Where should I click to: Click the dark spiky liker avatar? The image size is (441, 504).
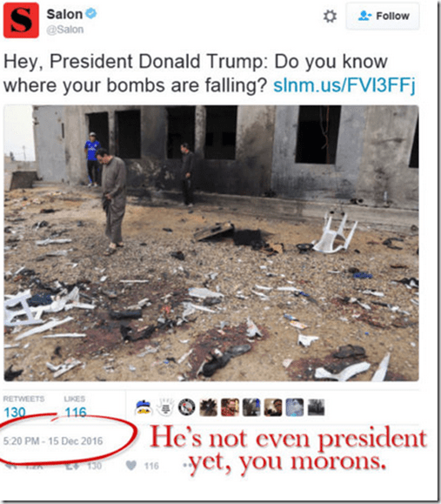point(208,407)
